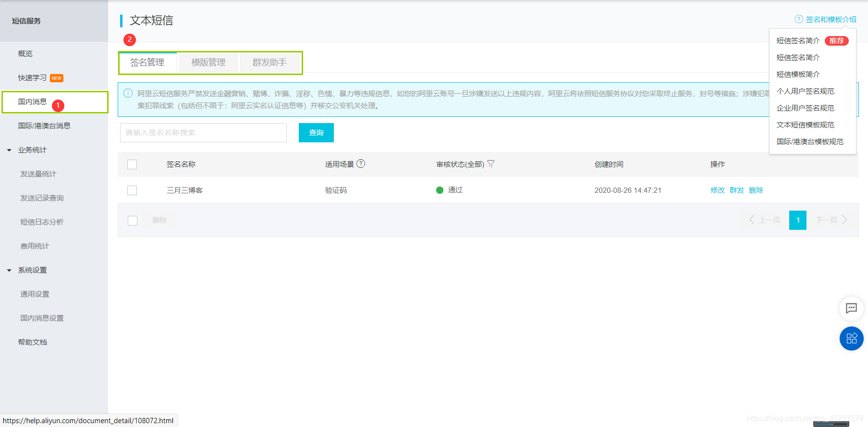Click 群发 link for 三月三博客
This screenshot has width=868, height=427.
[736, 190]
